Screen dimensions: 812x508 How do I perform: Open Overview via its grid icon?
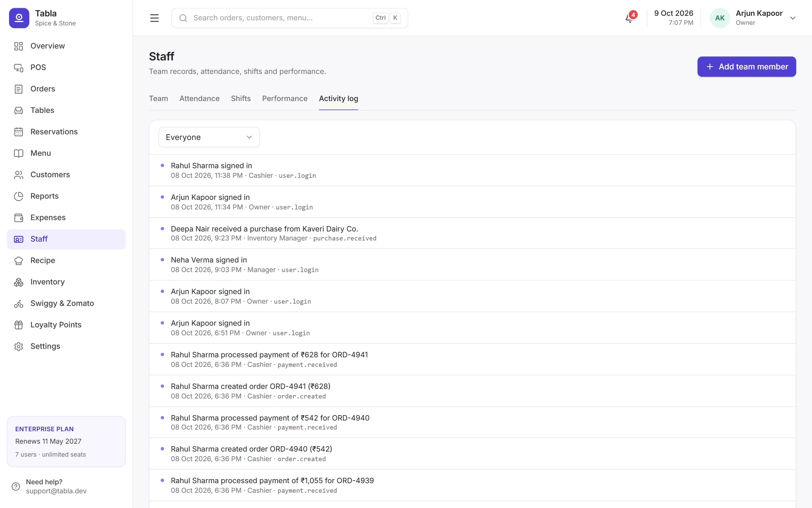point(18,46)
